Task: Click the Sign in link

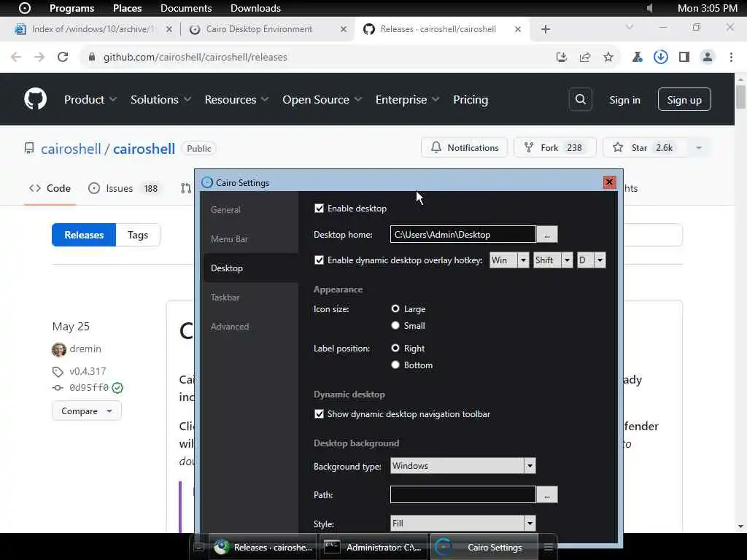Action: tap(624, 99)
